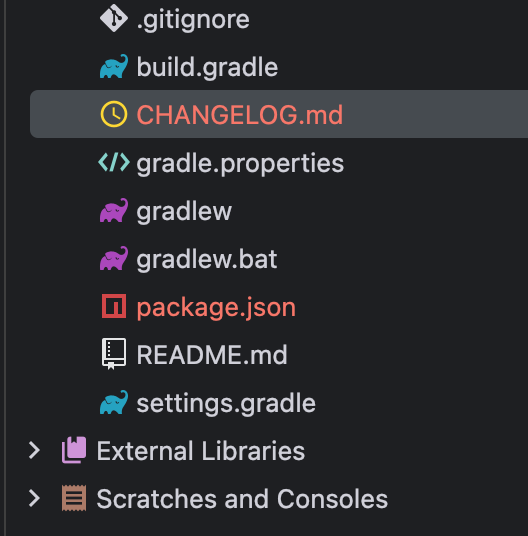Expand the External Libraries node

pos(35,450)
